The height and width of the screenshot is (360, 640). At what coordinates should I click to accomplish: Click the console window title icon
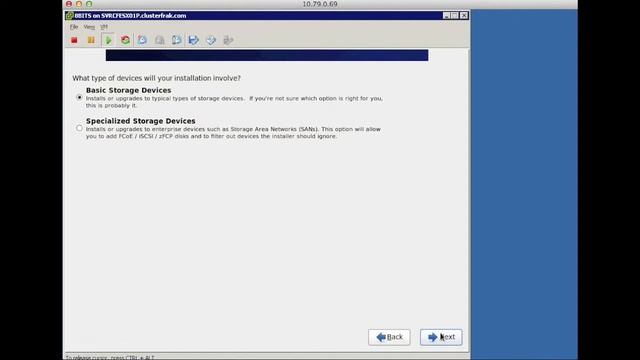(x=69, y=16)
